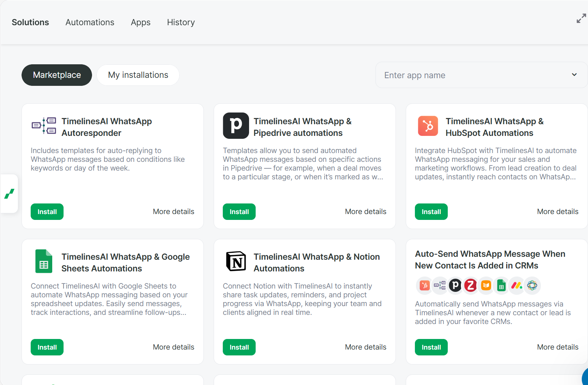Screen dimensions: 588x385
Task: Switch to the Solutions tab
Action: point(30,22)
